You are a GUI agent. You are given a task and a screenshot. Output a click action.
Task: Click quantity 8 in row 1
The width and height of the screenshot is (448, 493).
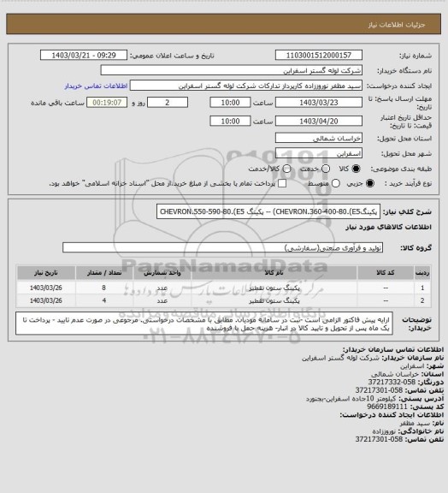[104, 288]
